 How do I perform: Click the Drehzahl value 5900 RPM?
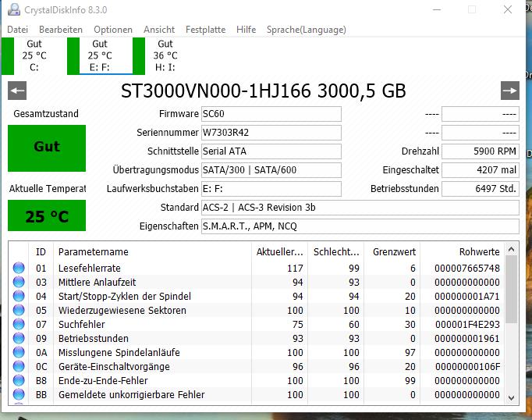(x=481, y=151)
